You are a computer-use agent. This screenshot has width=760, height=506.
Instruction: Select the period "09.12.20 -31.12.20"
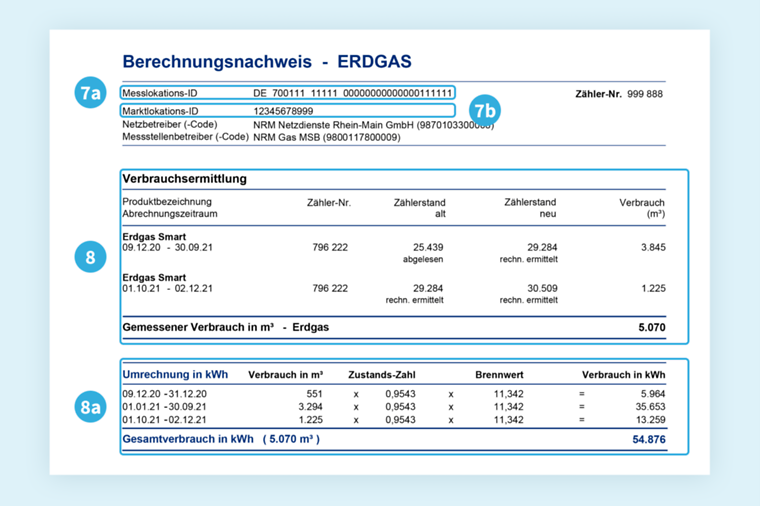[x=164, y=394]
